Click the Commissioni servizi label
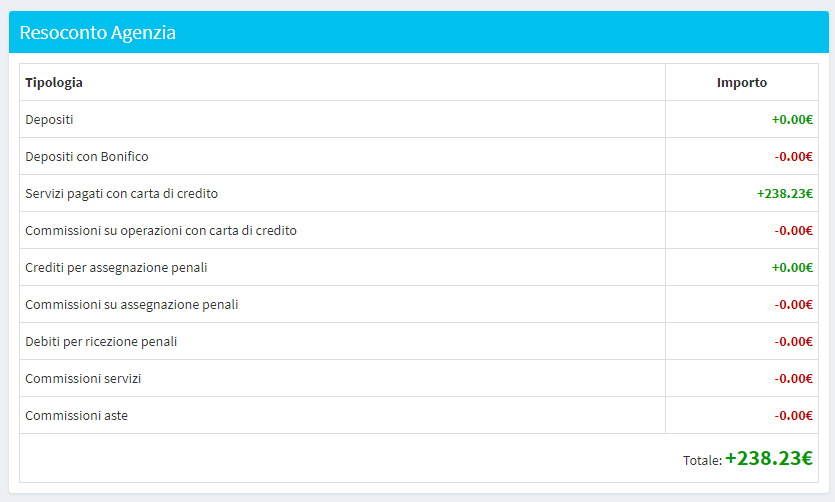835x502 pixels. 83,378
